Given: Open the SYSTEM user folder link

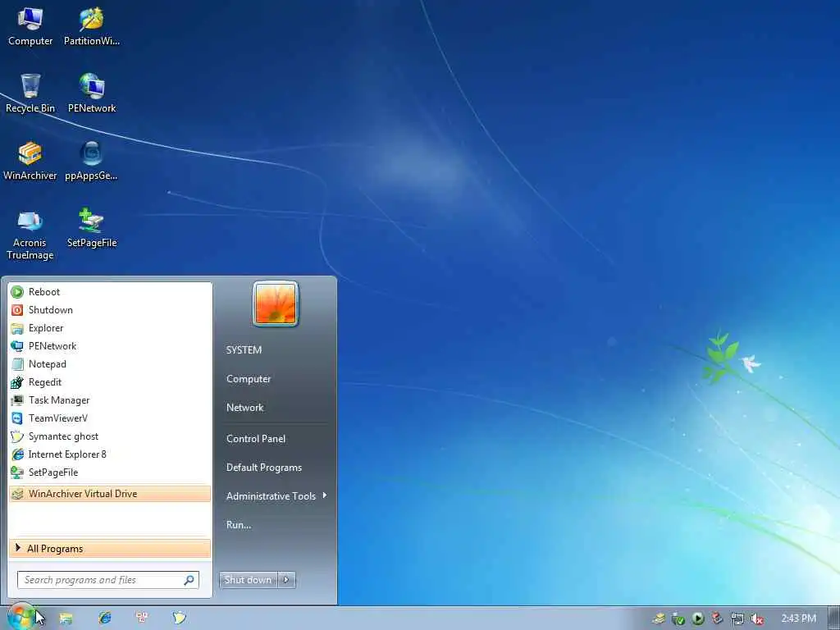Looking at the screenshot, I should click(244, 349).
